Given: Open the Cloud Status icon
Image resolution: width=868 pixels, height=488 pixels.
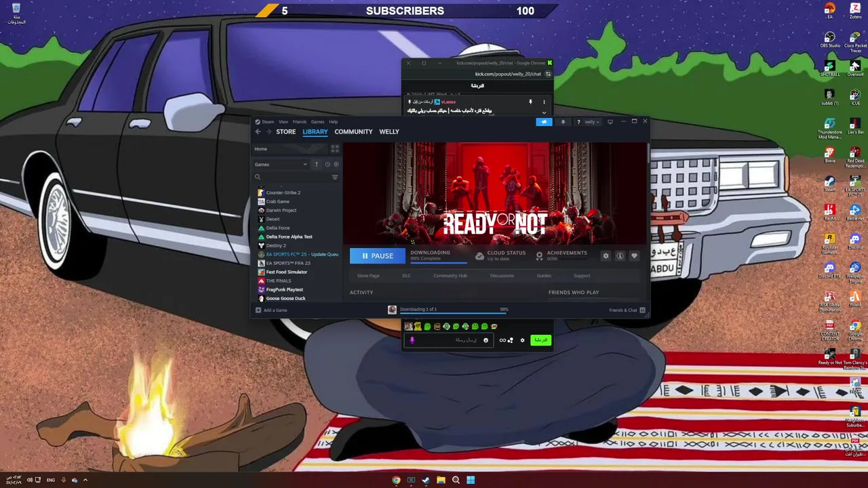Looking at the screenshot, I should tap(479, 256).
